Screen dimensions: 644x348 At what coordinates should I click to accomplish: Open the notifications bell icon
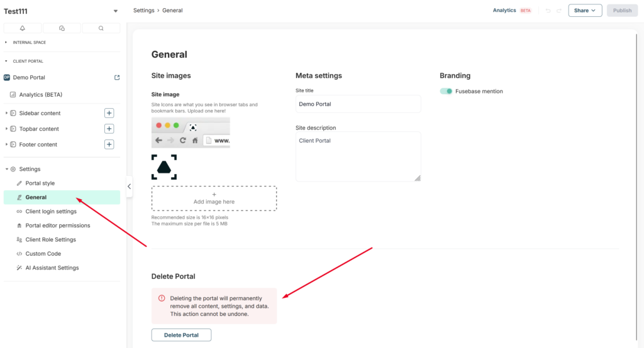click(23, 28)
